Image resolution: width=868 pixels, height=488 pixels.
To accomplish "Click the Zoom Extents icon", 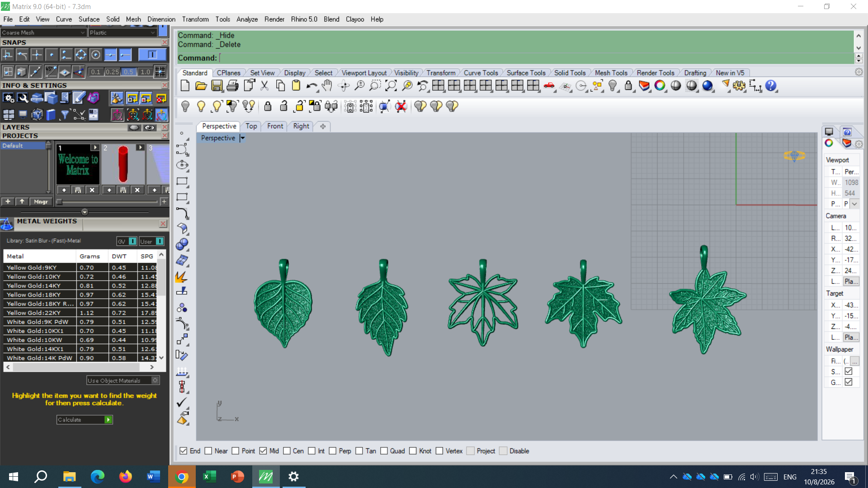I will (x=391, y=86).
